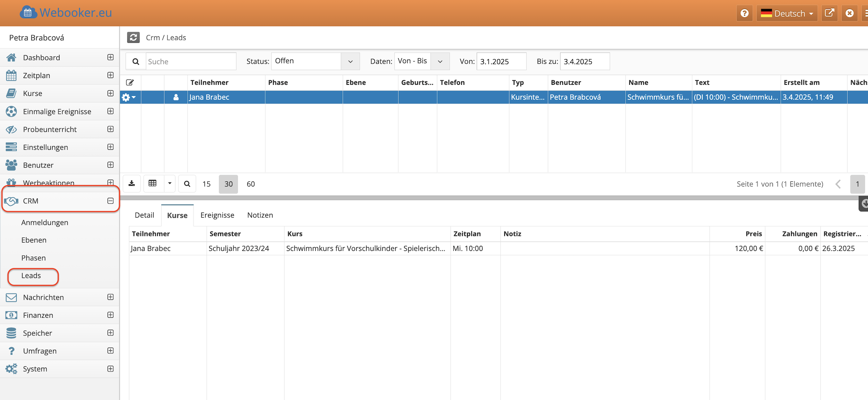Click the edit pencil icon in table header

pyautogui.click(x=130, y=82)
